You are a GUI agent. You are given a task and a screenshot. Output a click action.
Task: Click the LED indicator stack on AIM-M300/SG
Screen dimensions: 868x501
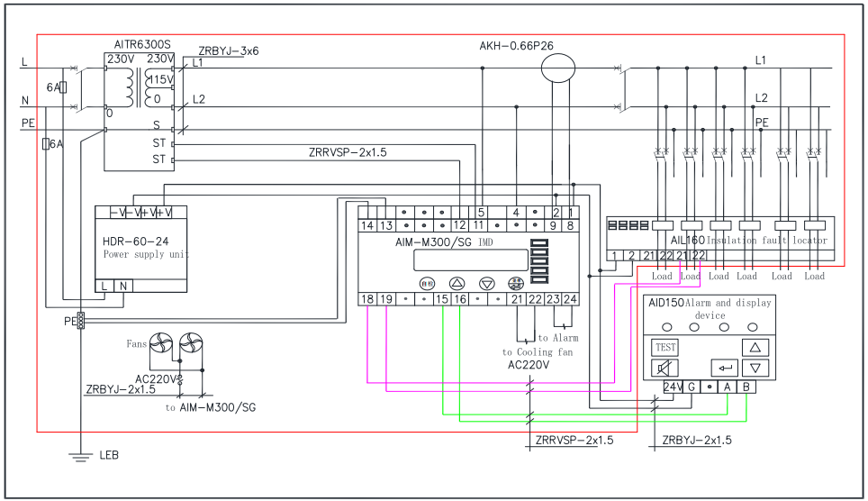tap(539, 261)
